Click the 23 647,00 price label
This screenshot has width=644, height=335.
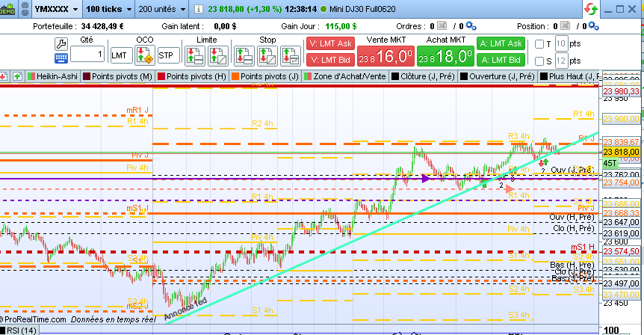pos(621,222)
